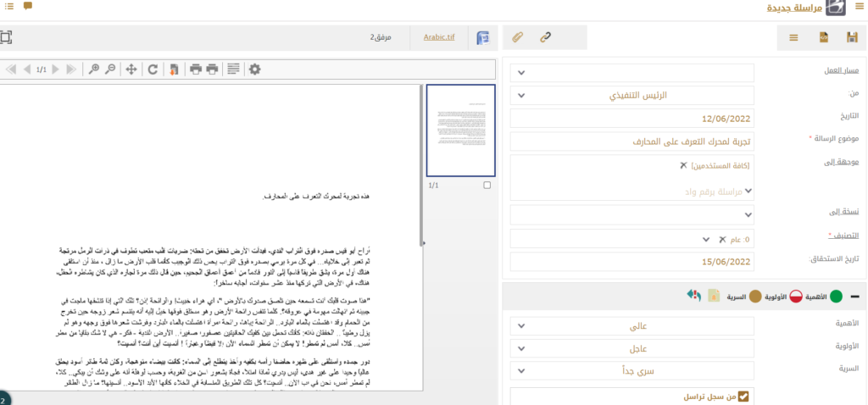Viewport: 868px width, 405px height.
Task: Rotate the document with the refresh arrow
Action: pos(153,69)
